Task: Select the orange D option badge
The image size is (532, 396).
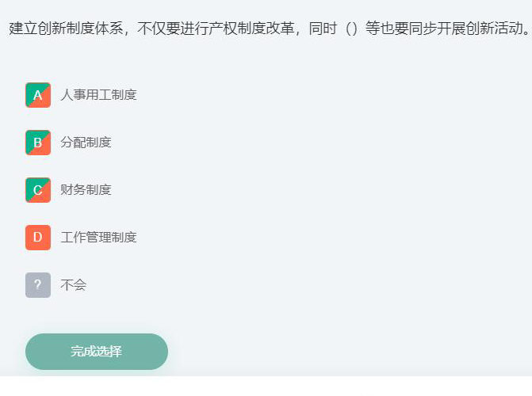Action: [38, 238]
